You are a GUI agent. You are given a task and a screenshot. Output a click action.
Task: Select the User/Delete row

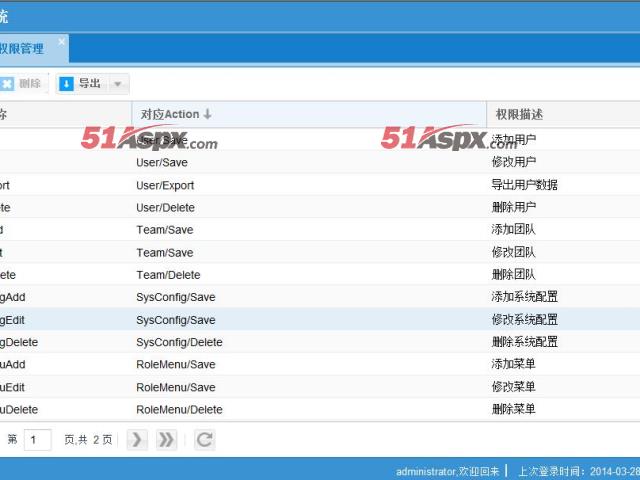166,207
